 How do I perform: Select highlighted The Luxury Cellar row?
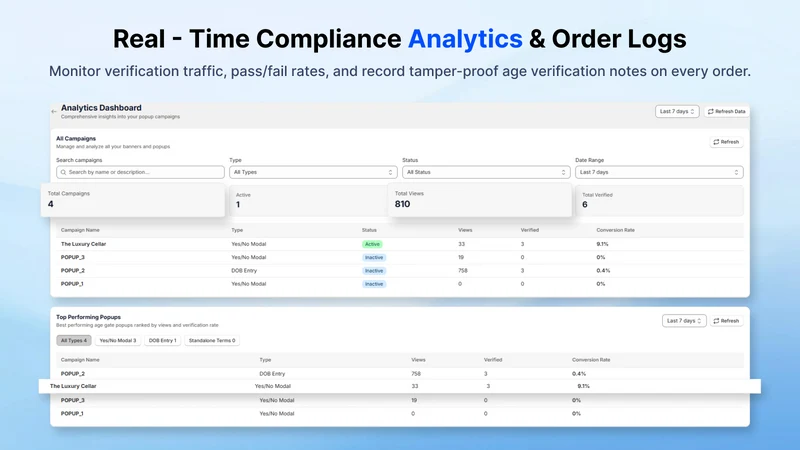tap(399, 386)
